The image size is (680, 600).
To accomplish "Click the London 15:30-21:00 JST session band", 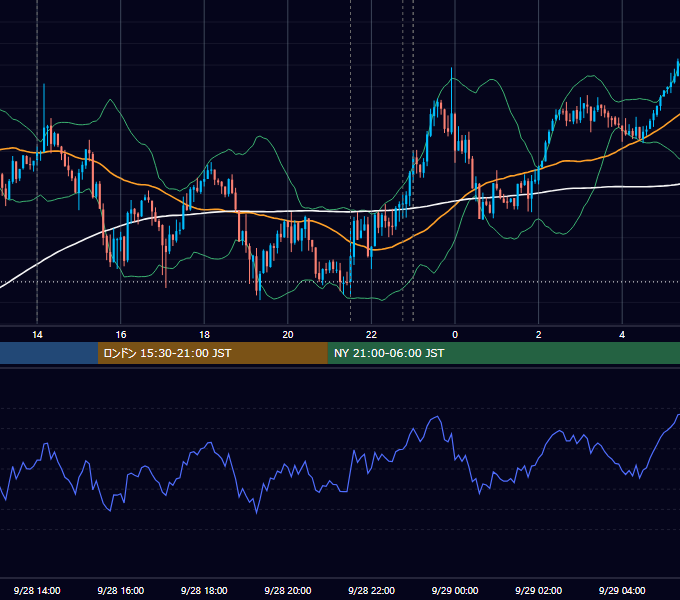I will tap(212, 353).
